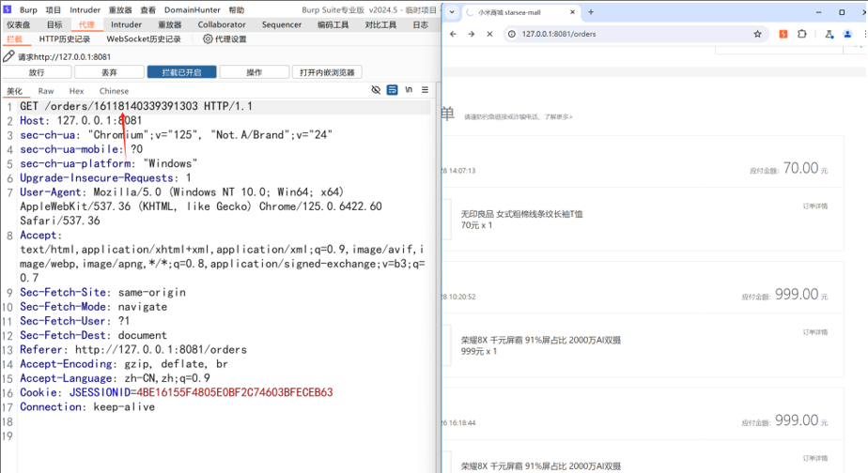Open WebSocket历史记录 sub-tab
868x473 pixels.
pos(144,39)
